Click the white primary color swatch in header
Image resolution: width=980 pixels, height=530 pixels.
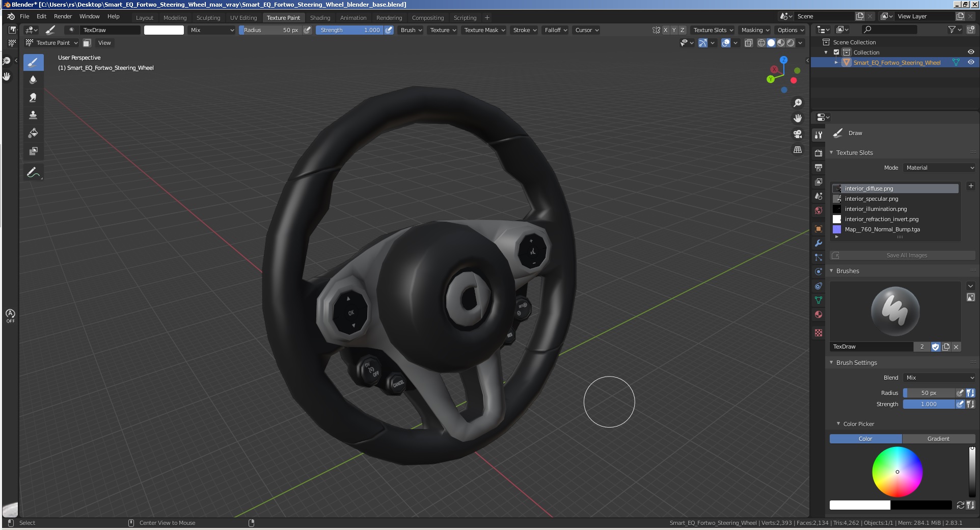coord(164,30)
